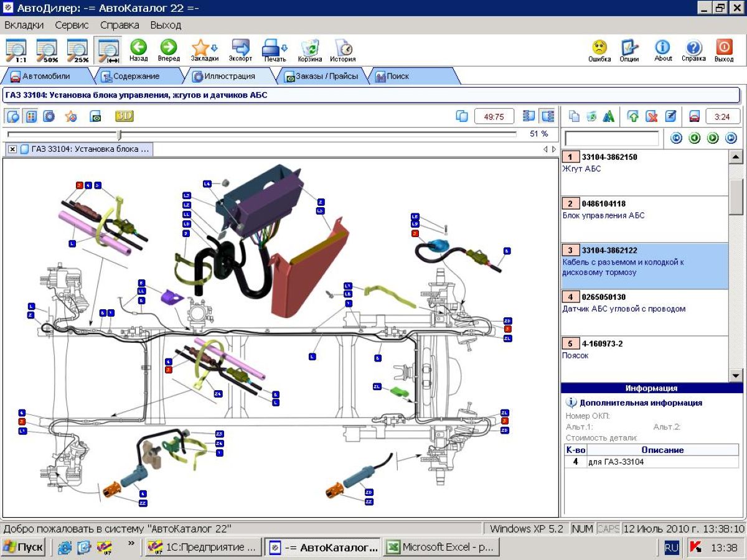
Task: Click the parts search input field
Action: 611,138
